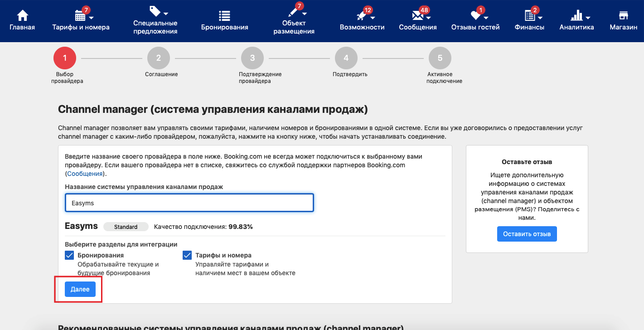Click the Объект размещения pencil icon

pos(294,12)
